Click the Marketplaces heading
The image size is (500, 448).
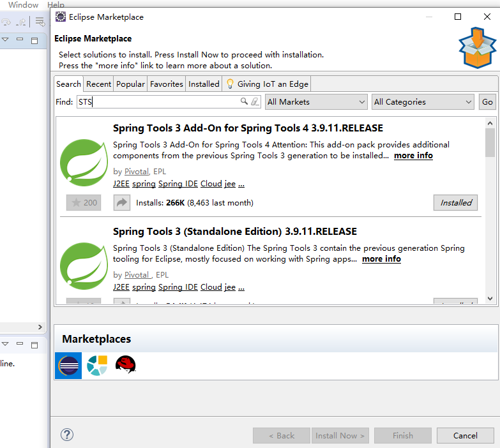tap(96, 339)
